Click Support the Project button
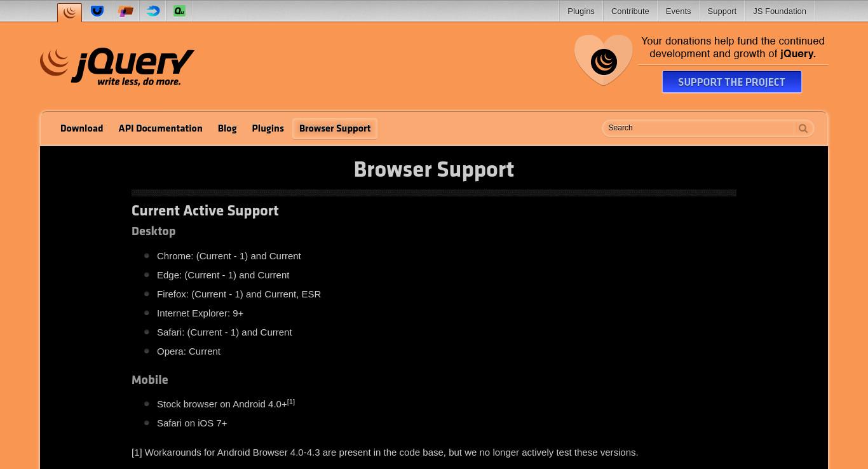The height and width of the screenshot is (469, 868). (x=731, y=82)
